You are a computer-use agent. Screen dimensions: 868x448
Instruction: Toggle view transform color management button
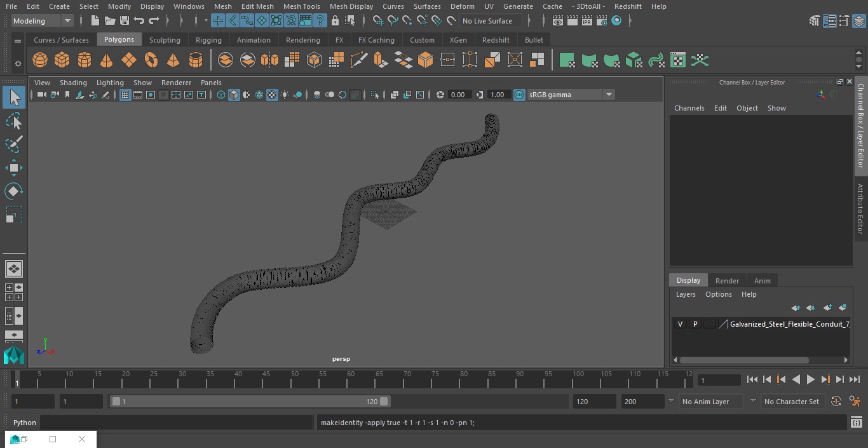coord(519,95)
